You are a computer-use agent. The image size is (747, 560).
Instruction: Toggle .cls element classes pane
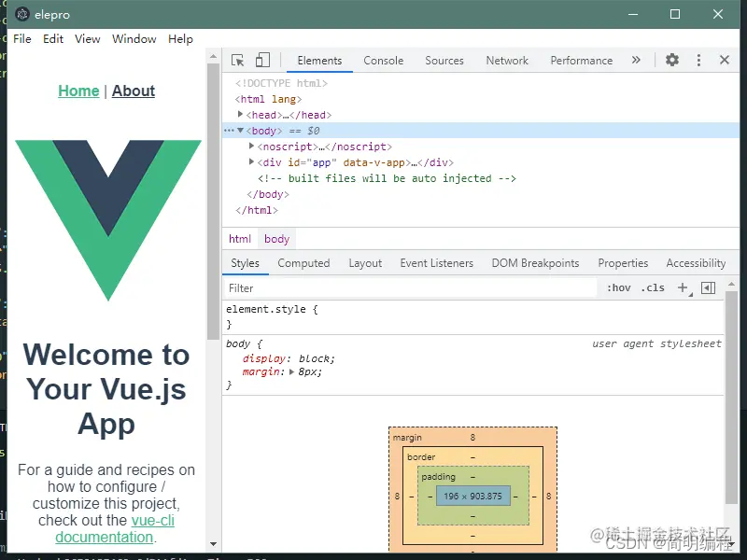coord(653,287)
